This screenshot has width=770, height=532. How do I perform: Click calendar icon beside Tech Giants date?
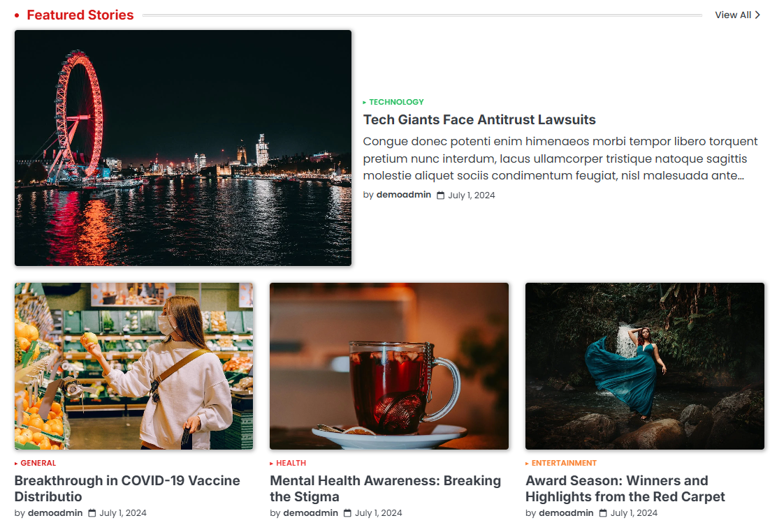point(440,195)
